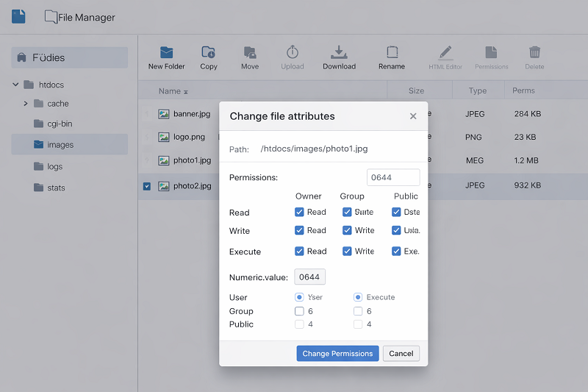Click the cache folder icon
Image resolution: width=588 pixels, height=392 pixels.
click(x=39, y=104)
